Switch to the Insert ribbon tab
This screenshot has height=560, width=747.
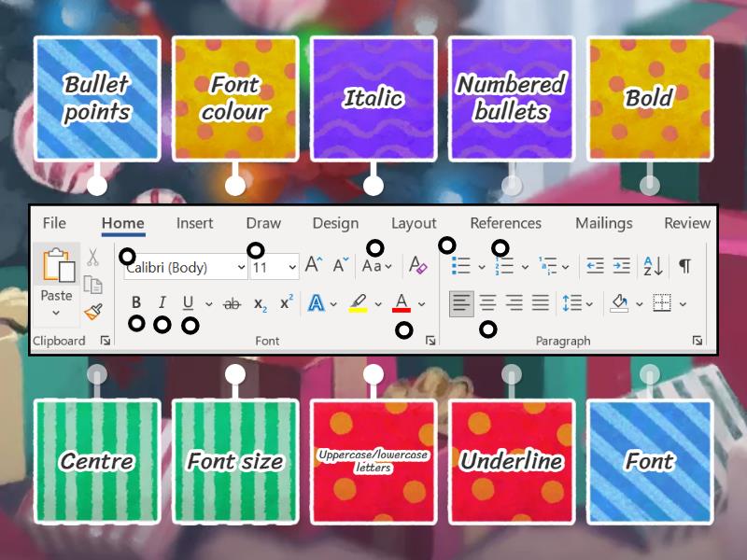tap(194, 223)
